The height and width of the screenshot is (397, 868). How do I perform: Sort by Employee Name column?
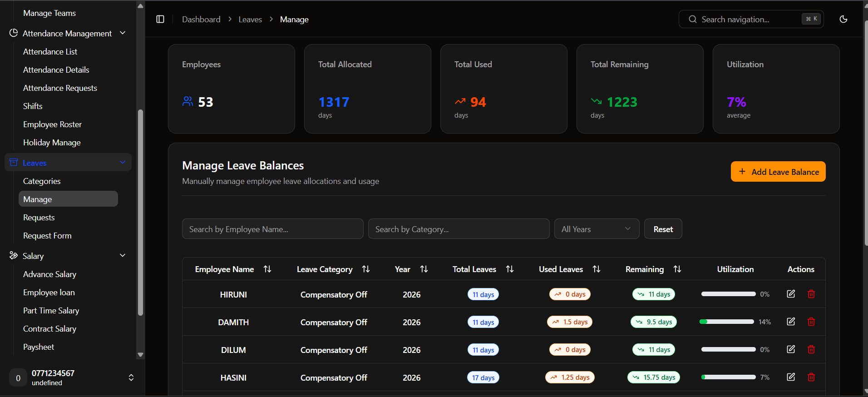point(267,269)
